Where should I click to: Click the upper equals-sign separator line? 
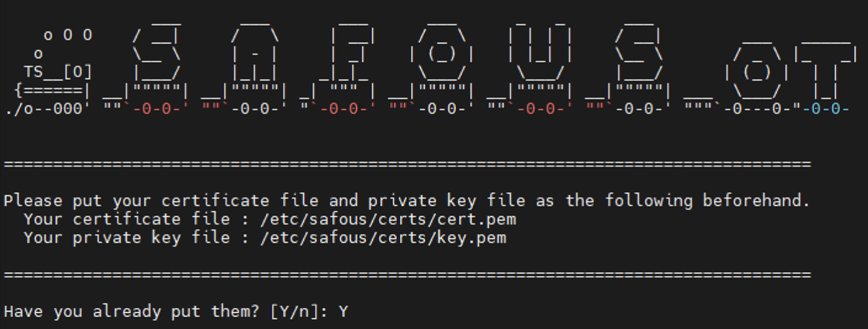click(x=407, y=164)
